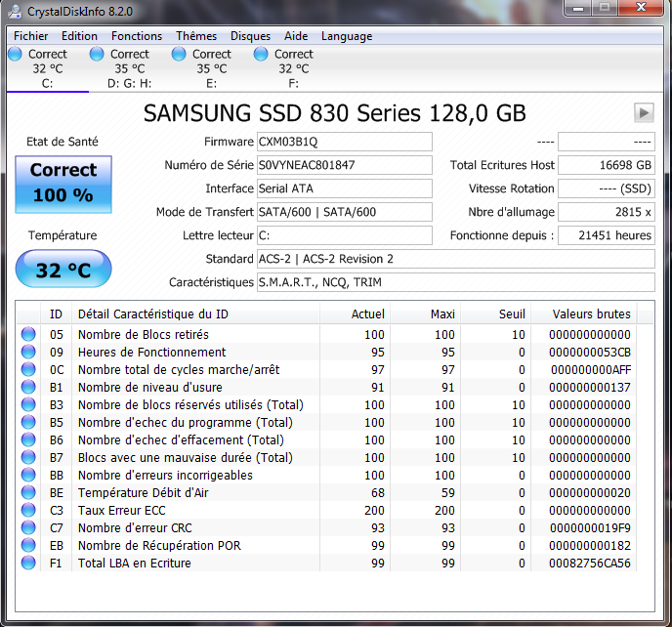Click status orb for ID B1 row
672x627 pixels.
click(28, 387)
